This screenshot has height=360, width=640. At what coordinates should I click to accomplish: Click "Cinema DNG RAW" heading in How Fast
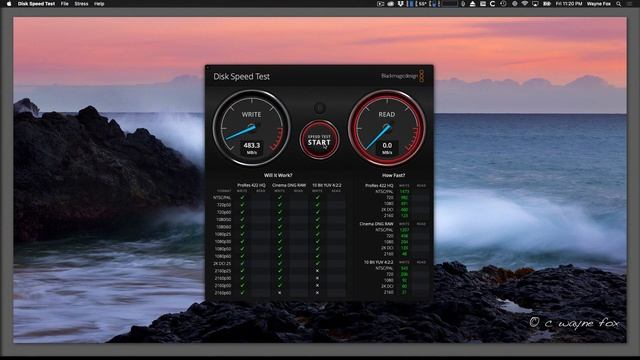376,224
